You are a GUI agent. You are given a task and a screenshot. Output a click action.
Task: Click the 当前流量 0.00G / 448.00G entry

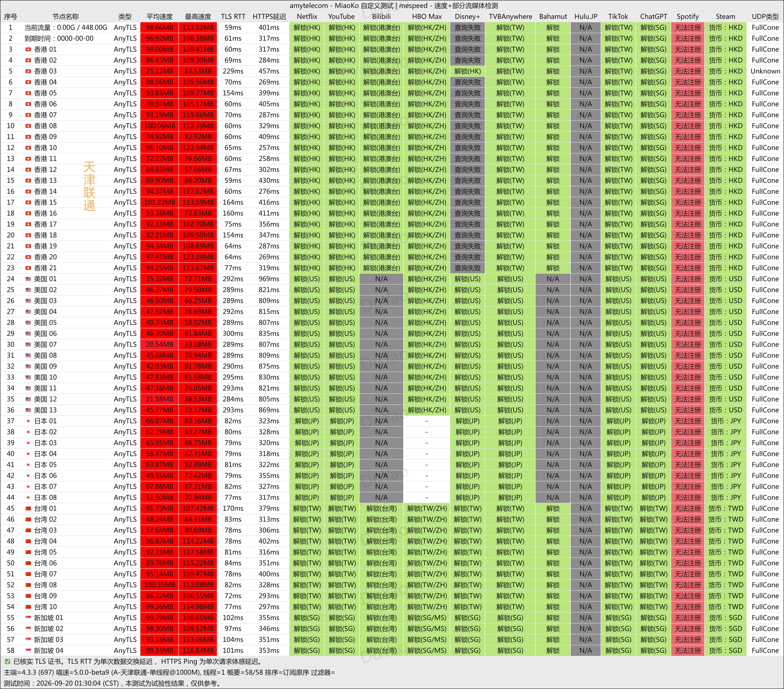click(66, 28)
